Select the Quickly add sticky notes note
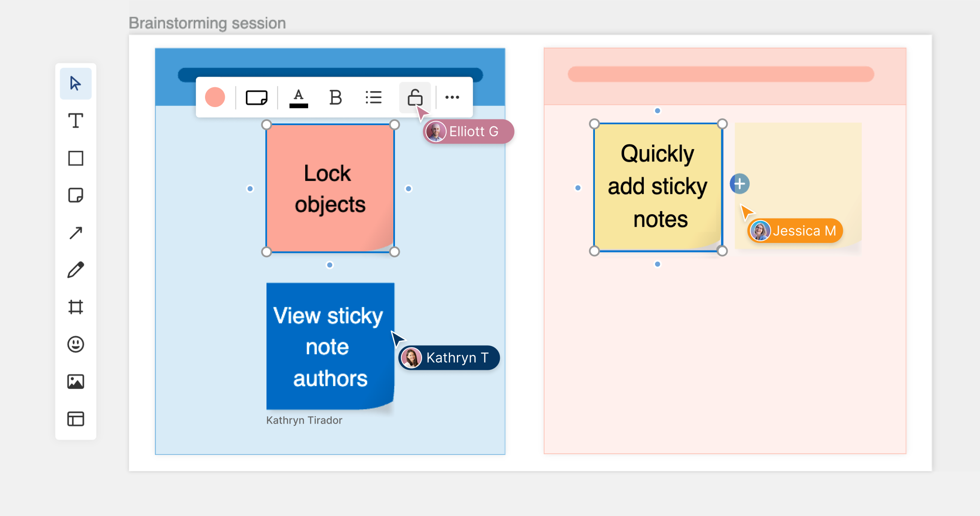The height and width of the screenshot is (516, 980). coord(658,187)
